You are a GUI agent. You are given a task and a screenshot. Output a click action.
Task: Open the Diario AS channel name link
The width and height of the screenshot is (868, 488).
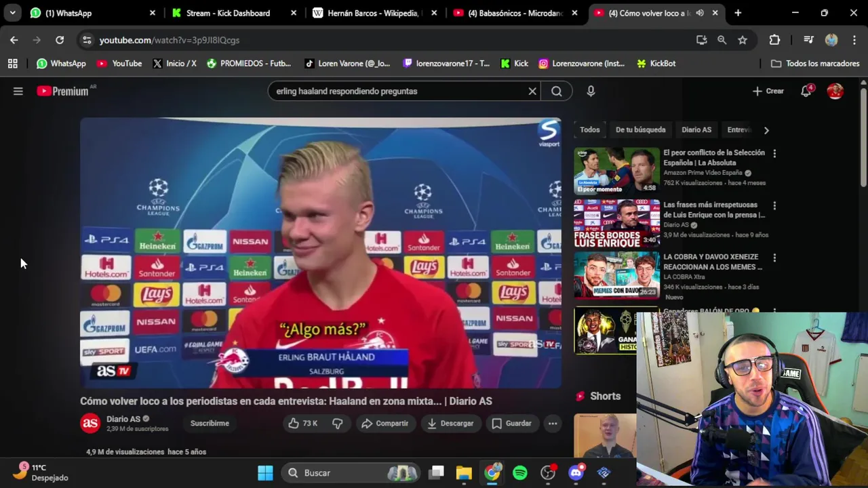click(123, 419)
